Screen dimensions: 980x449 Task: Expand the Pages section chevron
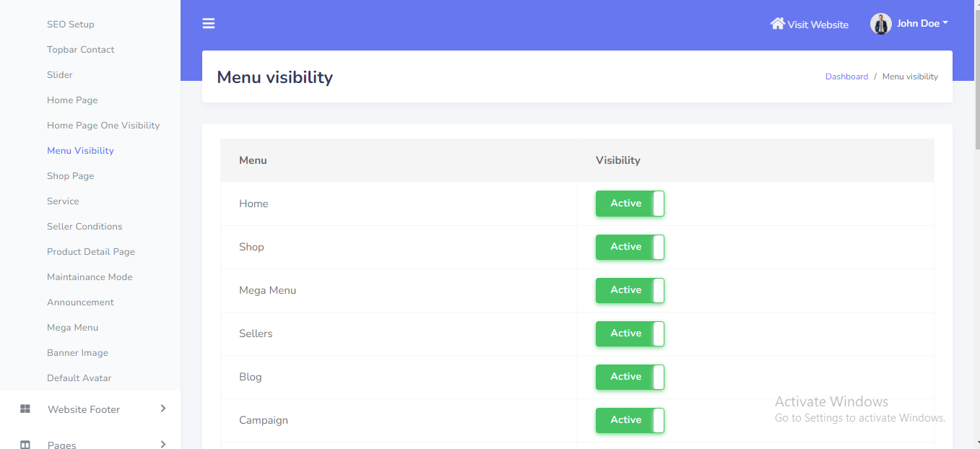point(163,443)
